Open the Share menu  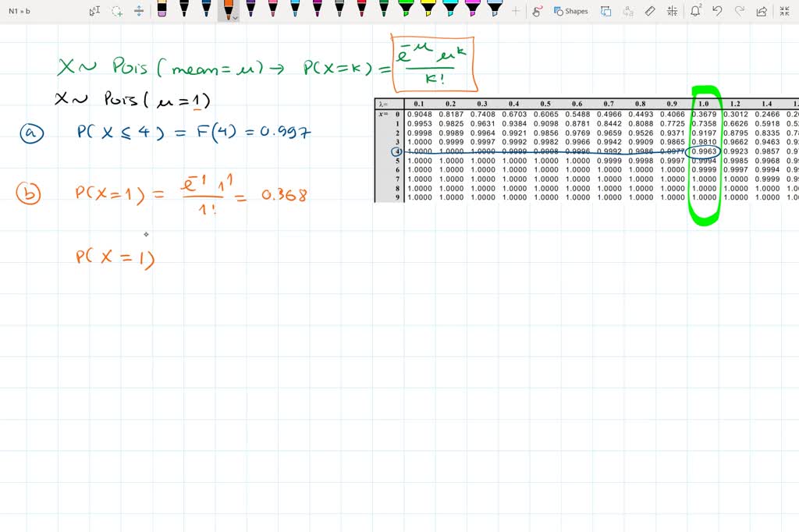760,11
